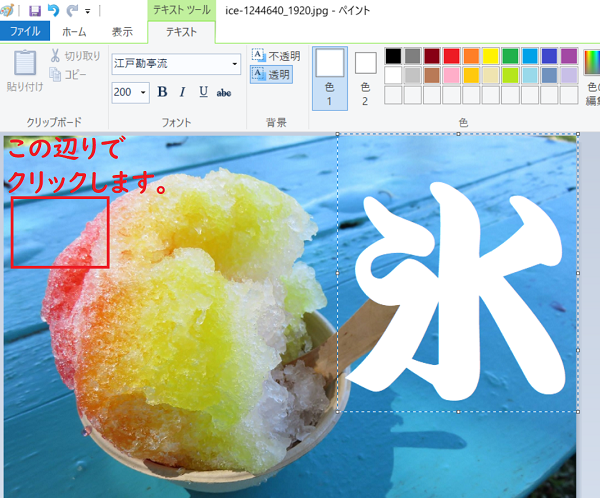600x498 pixels.
Task: Pick the dark gray color swatch
Action: click(412, 56)
